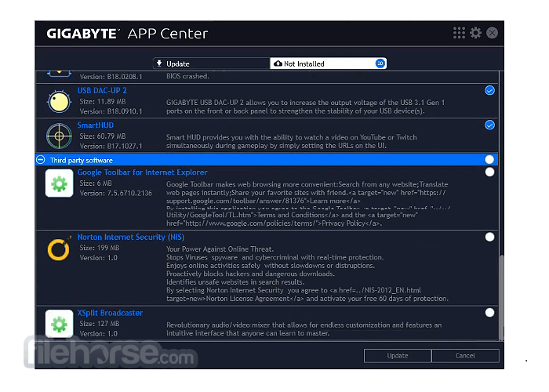Viewport: 549px width, 392px height.
Task: Select all Third party software checkbox
Action: 489,160
